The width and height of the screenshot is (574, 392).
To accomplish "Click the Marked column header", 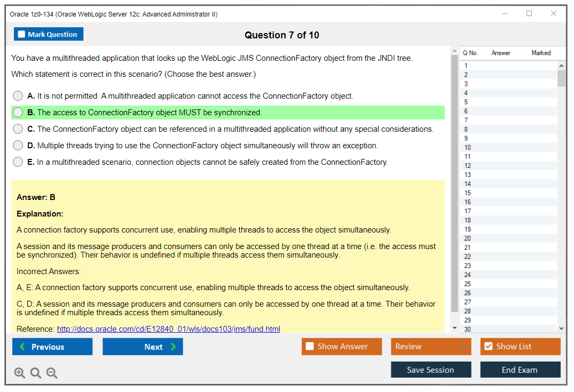I will tap(540, 53).
